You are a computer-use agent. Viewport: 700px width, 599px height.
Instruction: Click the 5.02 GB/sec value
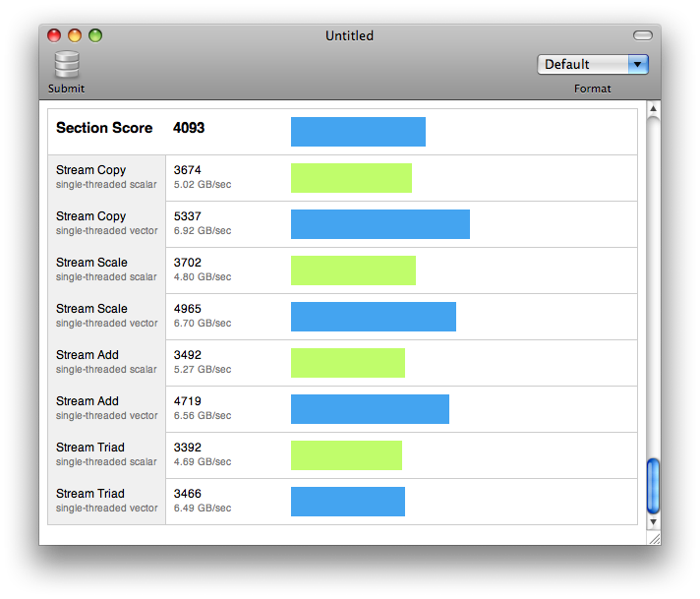tap(203, 185)
